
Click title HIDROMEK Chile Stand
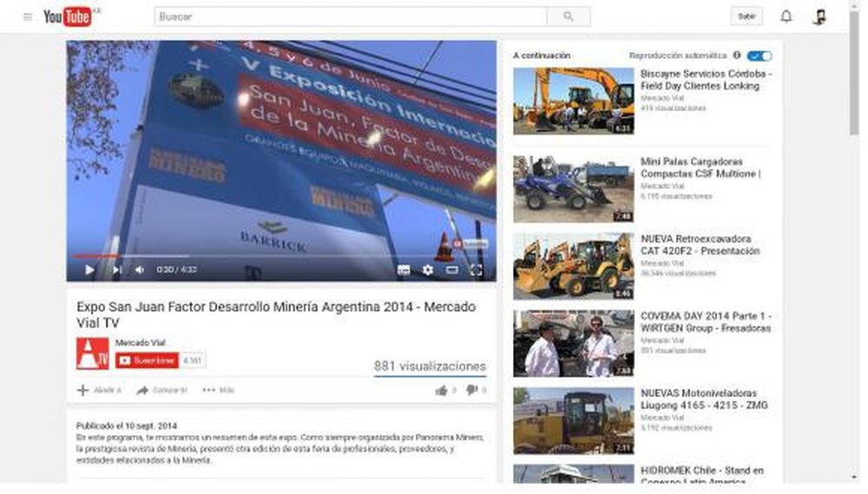702,474
